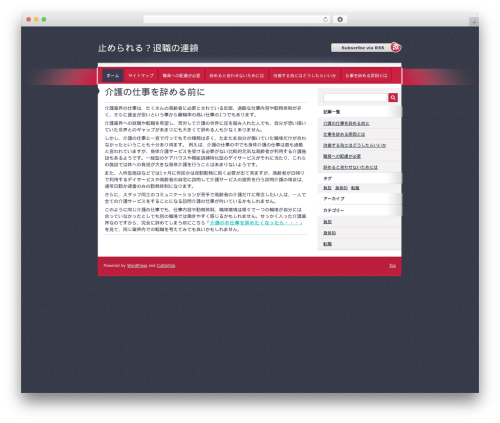
Task: Click the red search magnifier button
Action: [x=393, y=97]
